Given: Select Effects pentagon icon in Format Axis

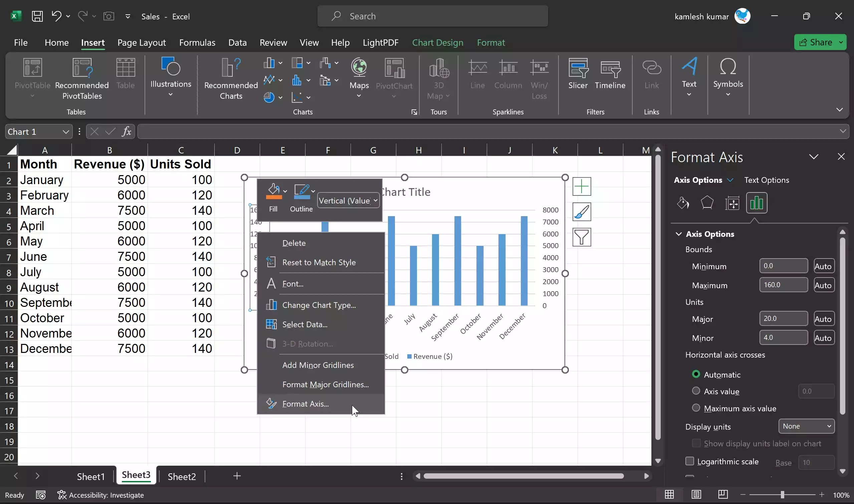Looking at the screenshot, I should pyautogui.click(x=707, y=203).
